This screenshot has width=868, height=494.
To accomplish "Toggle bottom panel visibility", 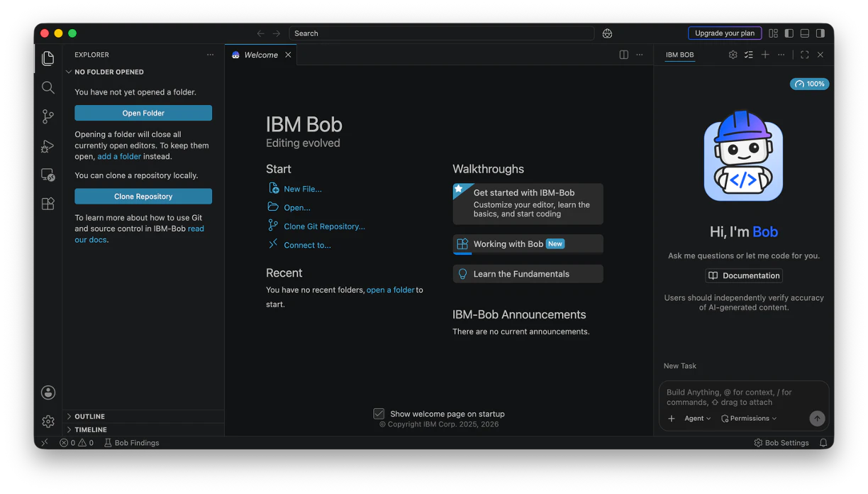I will [x=805, y=33].
